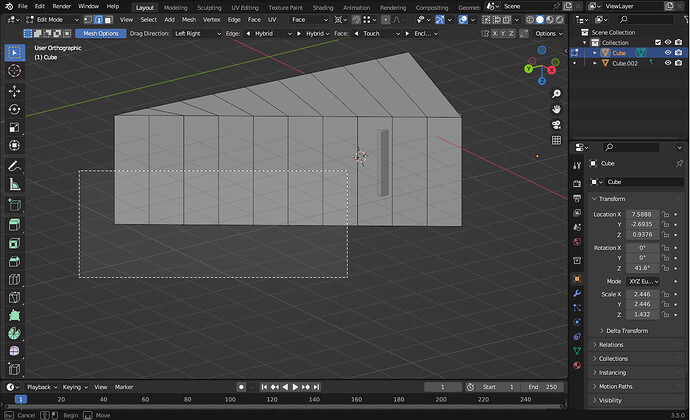The image size is (690, 420).
Task: Open the Material properties tab
Action: (x=577, y=365)
